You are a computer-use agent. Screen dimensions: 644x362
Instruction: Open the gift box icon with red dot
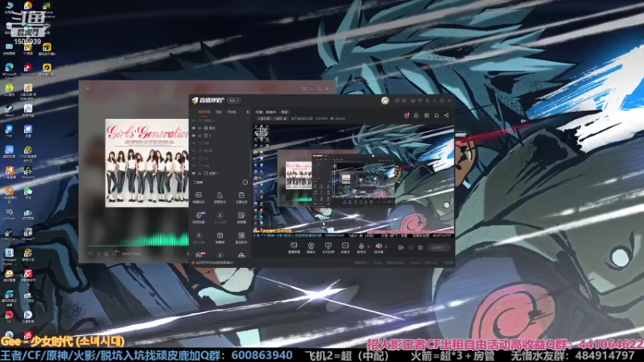pos(407,115)
